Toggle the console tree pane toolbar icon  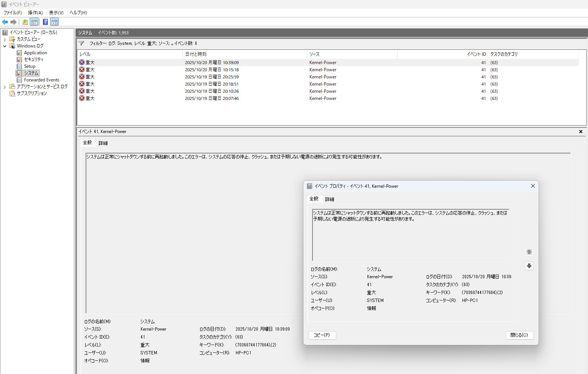point(34,22)
